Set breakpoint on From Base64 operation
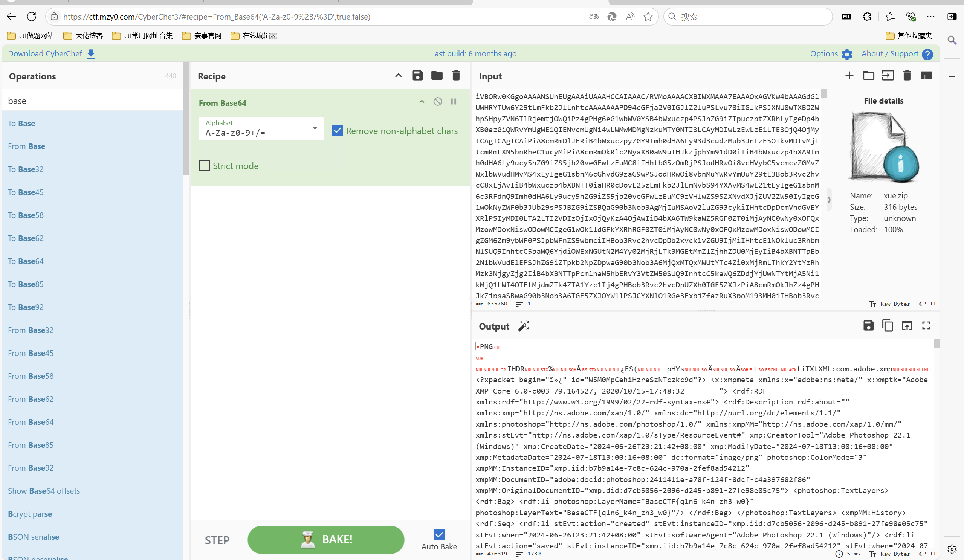964x560 pixels. click(x=453, y=102)
